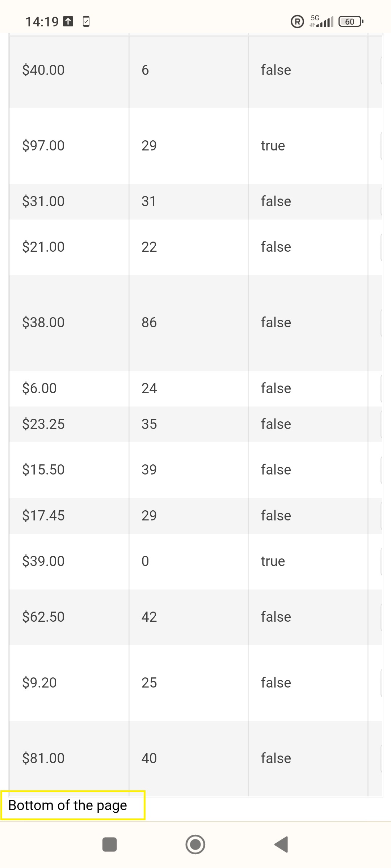Tap the triangular back navigation button
Screen dimensions: 391x868
pyautogui.click(x=282, y=844)
